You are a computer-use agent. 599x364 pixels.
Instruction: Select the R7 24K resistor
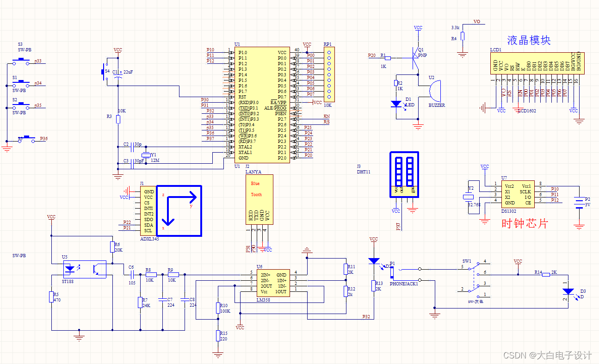coord(140,302)
